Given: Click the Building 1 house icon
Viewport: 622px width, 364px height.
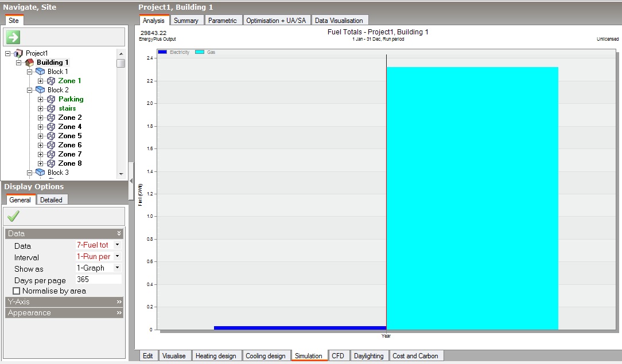Looking at the screenshot, I should tap(29, 62).
